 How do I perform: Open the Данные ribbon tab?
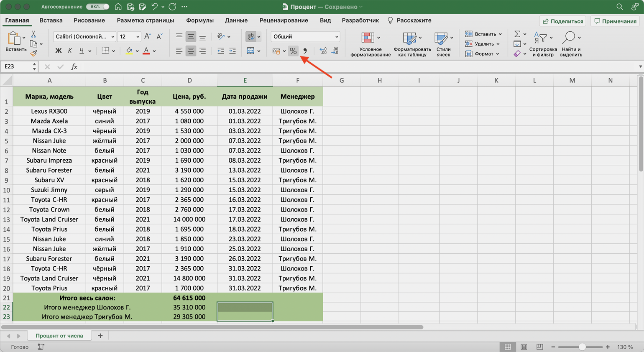(x=236, y=20)
